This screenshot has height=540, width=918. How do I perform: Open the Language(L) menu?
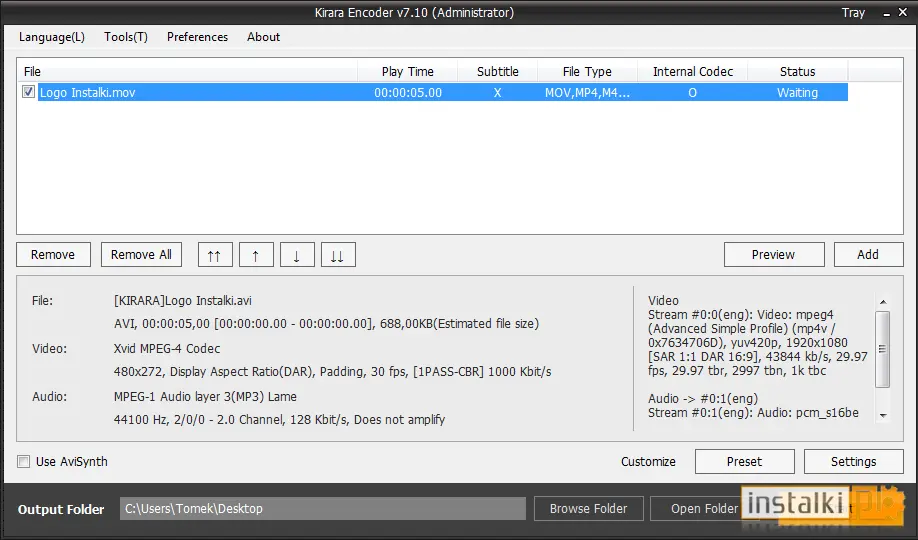click(52, 37)
